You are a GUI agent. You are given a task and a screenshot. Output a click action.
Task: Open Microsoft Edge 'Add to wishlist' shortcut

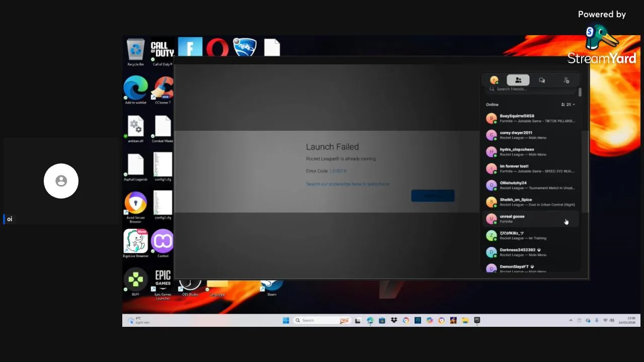[135, 90]
